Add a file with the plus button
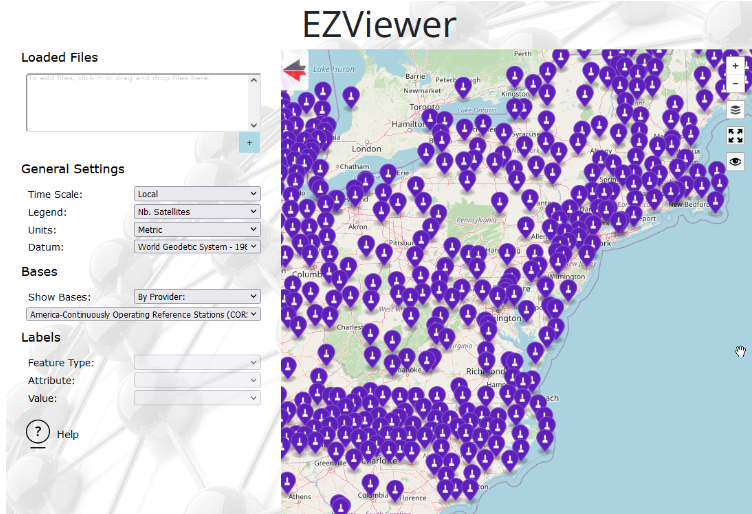Screen dimensions: 752x514 pyautogui.click(x=249, y=143)
